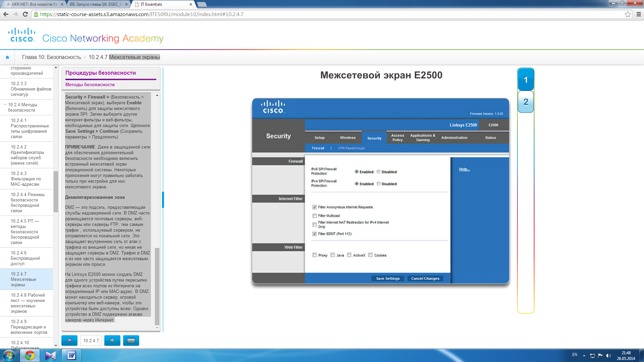The width and height of the screenshot is (644, 362).
Task: Toggle the fullscreen view icon
Action: pyautogui.click(x=131, y=341)
